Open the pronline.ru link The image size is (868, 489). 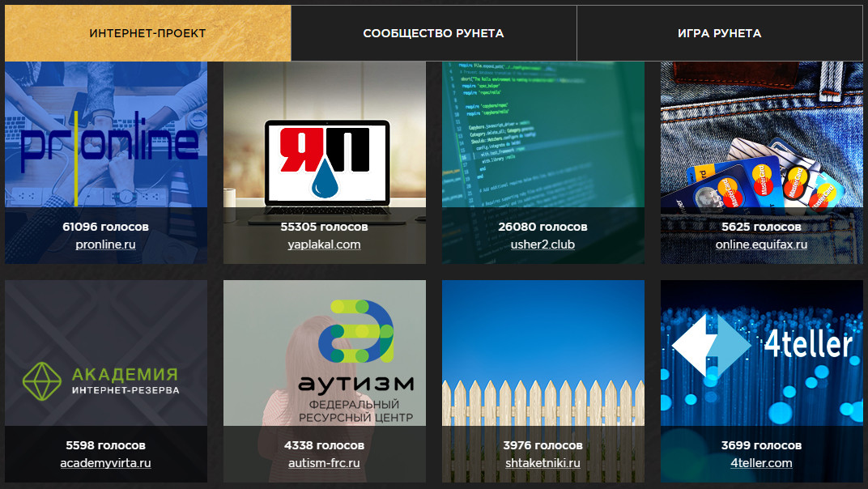click(106, 244)
